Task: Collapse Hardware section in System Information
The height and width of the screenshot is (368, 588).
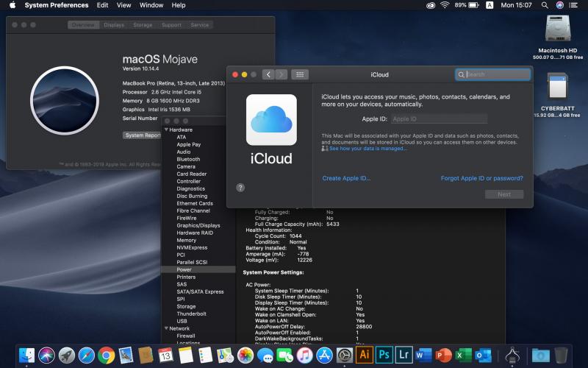Action: [x=166, y=130]
